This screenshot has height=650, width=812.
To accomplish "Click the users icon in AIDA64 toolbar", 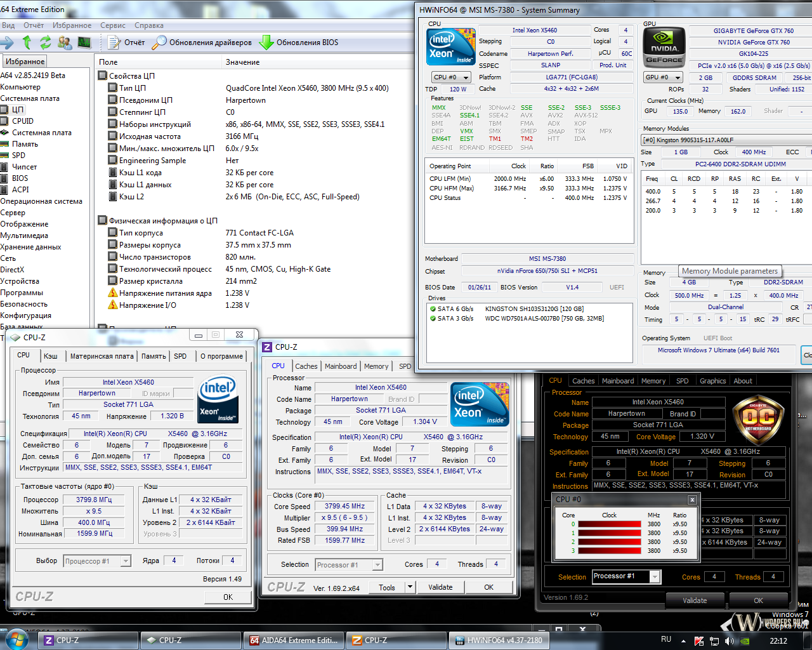I will pos(65,43).
